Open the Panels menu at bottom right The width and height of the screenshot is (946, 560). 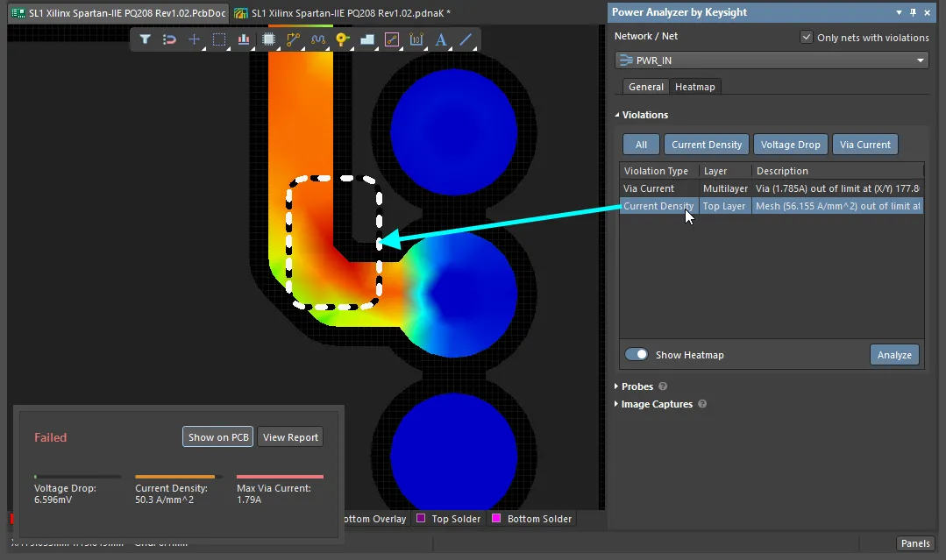915,543
